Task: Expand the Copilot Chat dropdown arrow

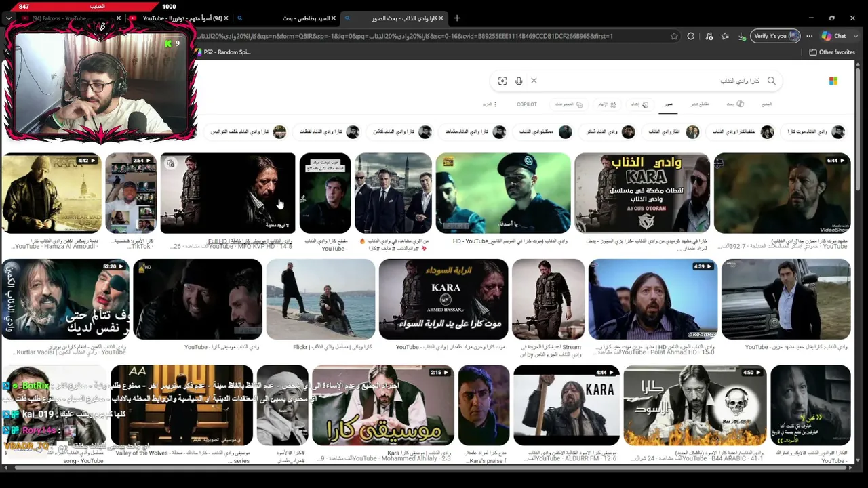Action: (x=856, y=36)
